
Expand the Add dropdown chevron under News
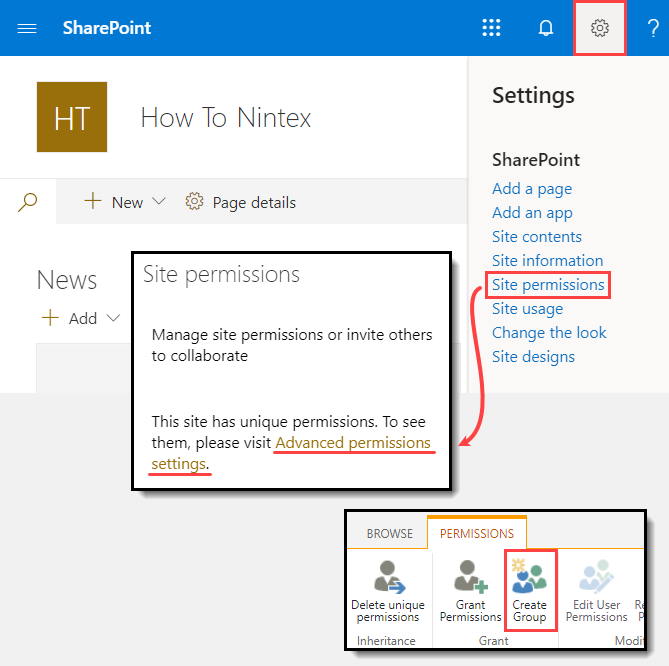pyautogui.click(x=113, y=317)
